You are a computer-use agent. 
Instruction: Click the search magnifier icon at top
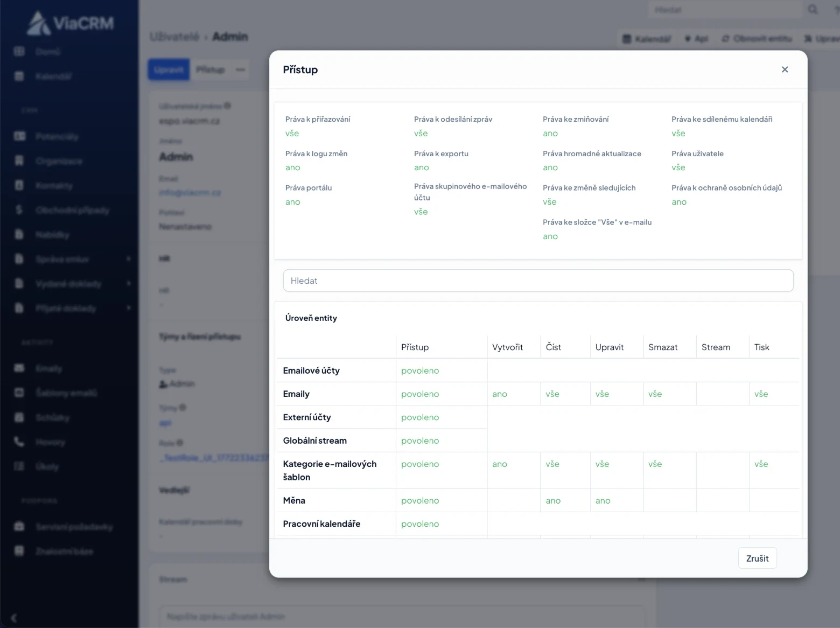[813, 10]
